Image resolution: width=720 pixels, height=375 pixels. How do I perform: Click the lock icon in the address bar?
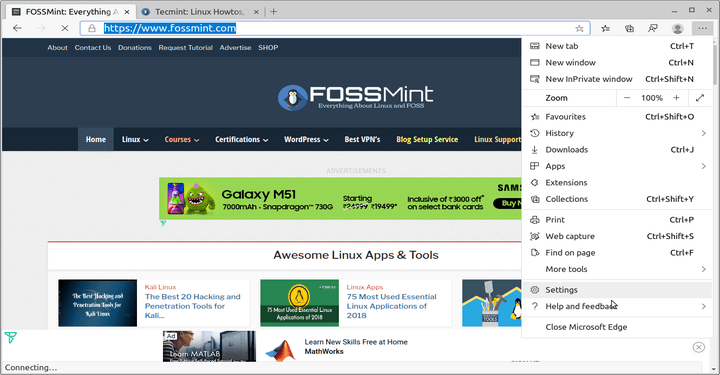[x=92, y=28]
